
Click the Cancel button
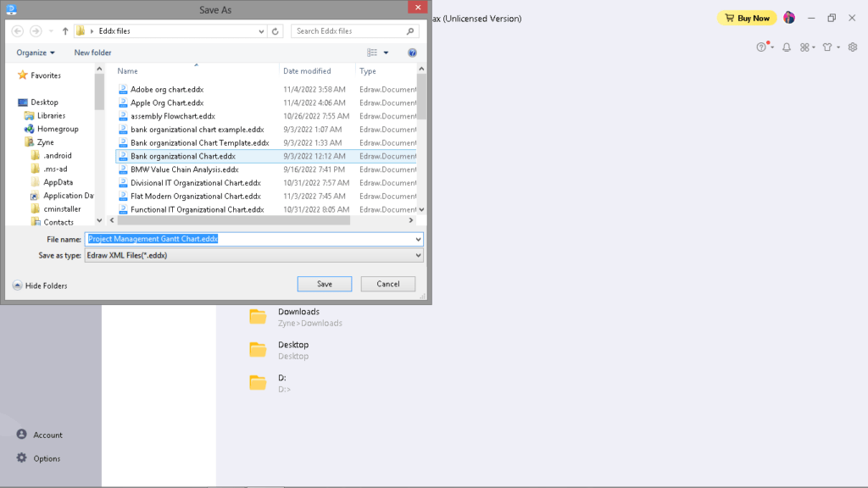[x=387, y=284]
